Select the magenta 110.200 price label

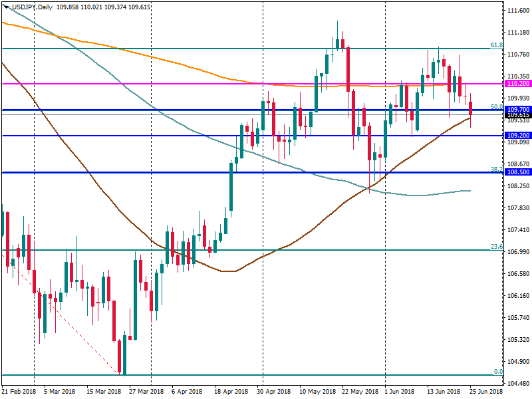click(x=518, y=84)
